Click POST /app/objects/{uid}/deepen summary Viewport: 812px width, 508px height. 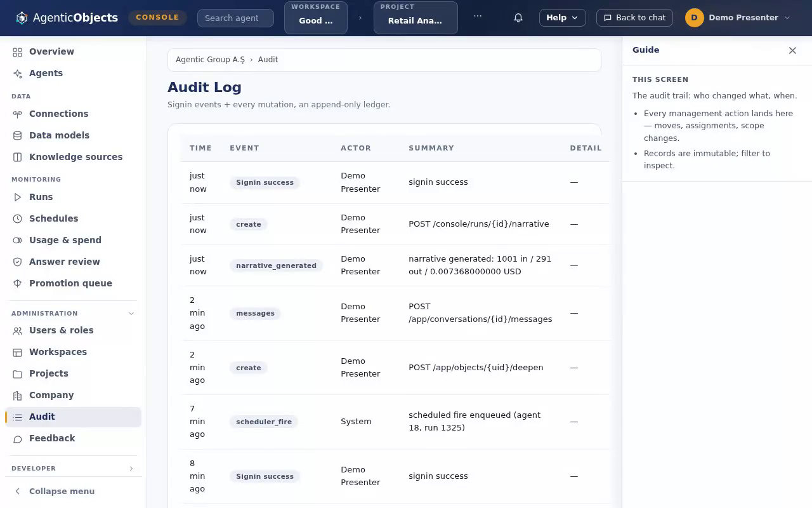[x=476, y=368]
